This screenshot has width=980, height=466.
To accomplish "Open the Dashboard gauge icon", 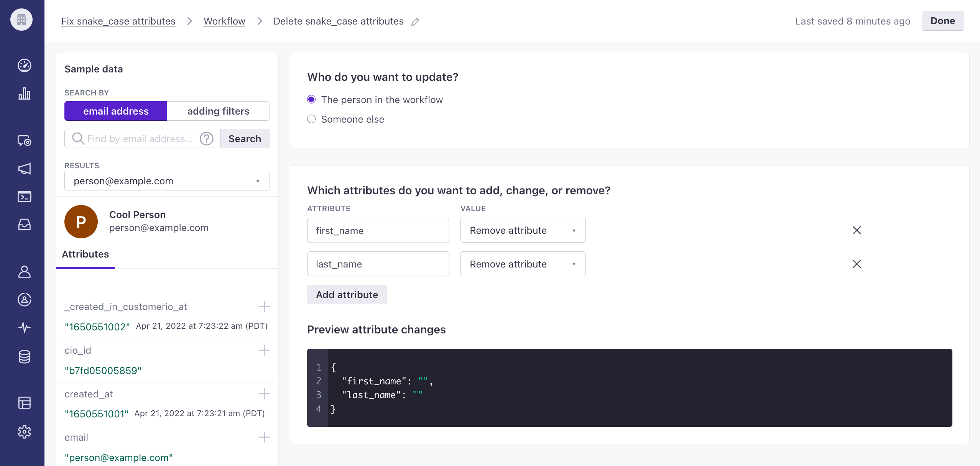I will tap(25, 66).
